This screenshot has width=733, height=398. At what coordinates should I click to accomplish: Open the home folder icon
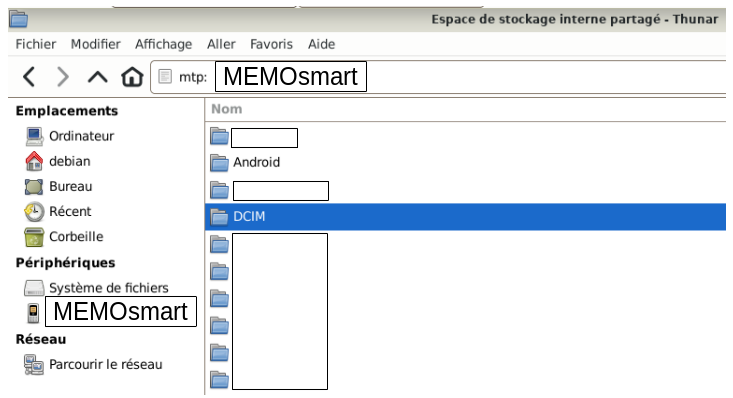click(132, 77)
